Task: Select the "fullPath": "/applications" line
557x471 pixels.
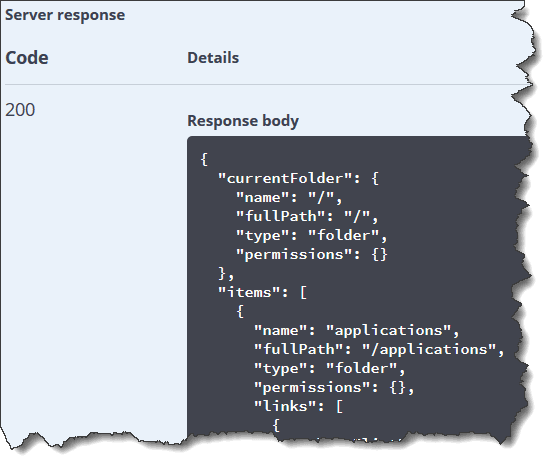Action: 379,350
